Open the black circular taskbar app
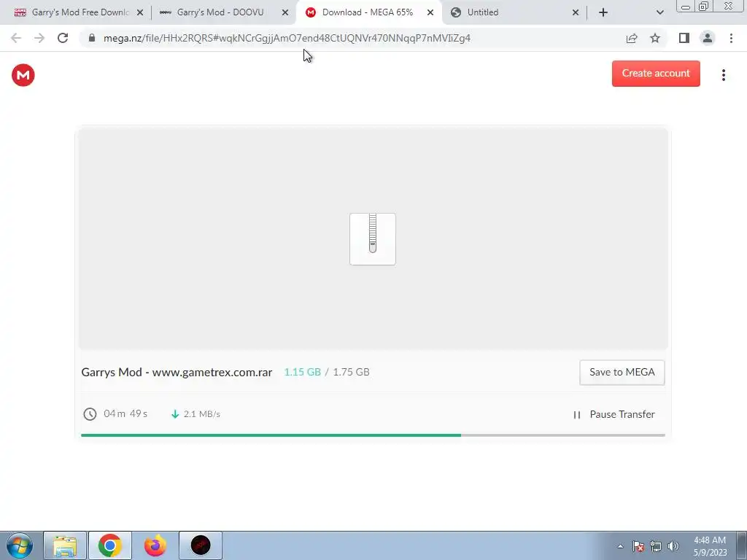This screenshot has height=560, width=747. click(x=201, y=545)
